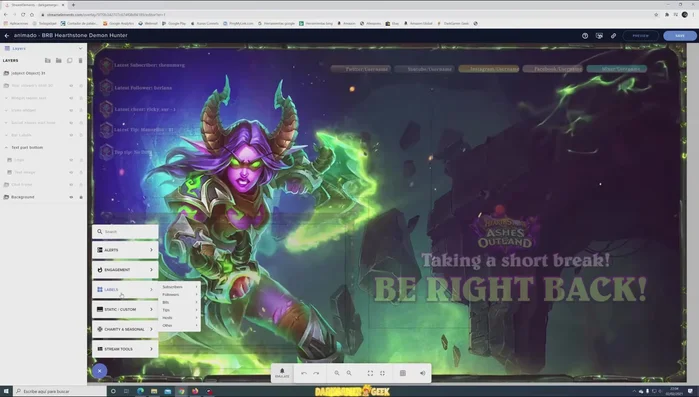Bookmark this page with the star icon

click(x=656, y=15)
